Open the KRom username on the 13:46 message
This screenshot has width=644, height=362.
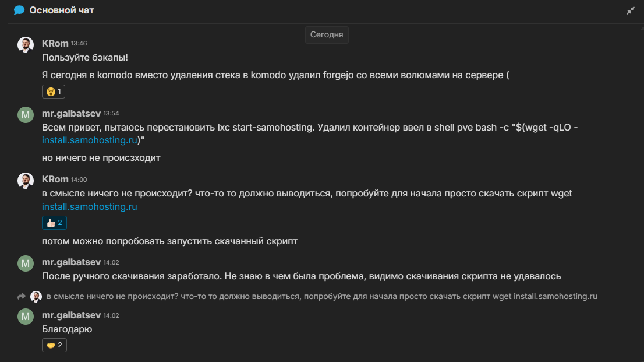55,43
